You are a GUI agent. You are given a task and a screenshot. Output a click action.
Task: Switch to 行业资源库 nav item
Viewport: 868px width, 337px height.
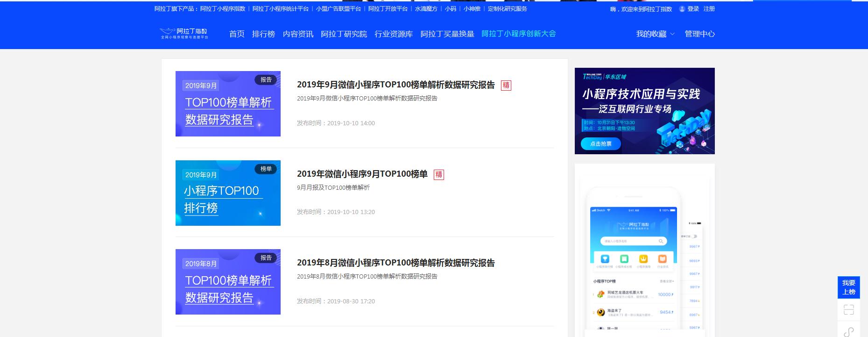(x=394, y=34)
